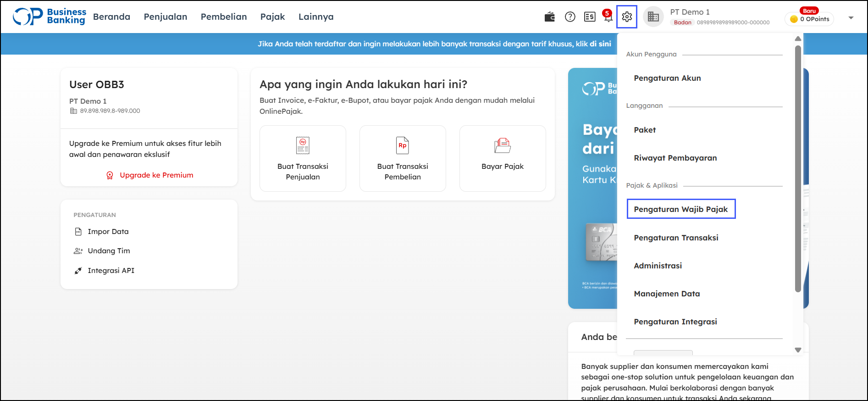Open the Lainnya navigation menu

316,17
